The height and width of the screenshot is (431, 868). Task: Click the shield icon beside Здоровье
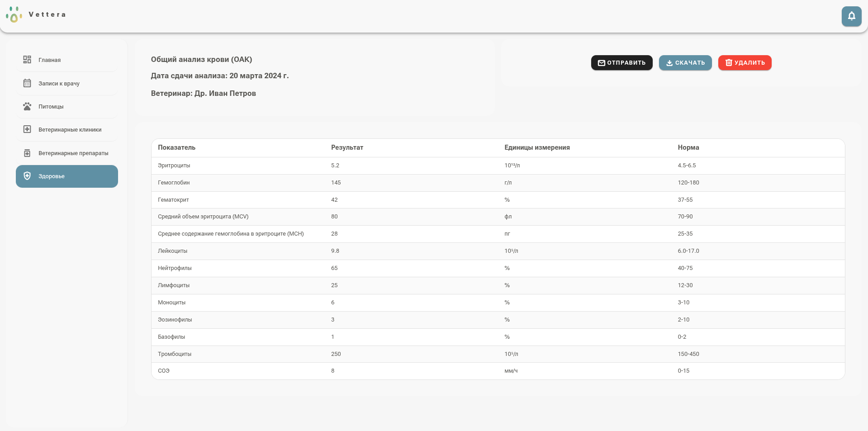pos(27,176)
